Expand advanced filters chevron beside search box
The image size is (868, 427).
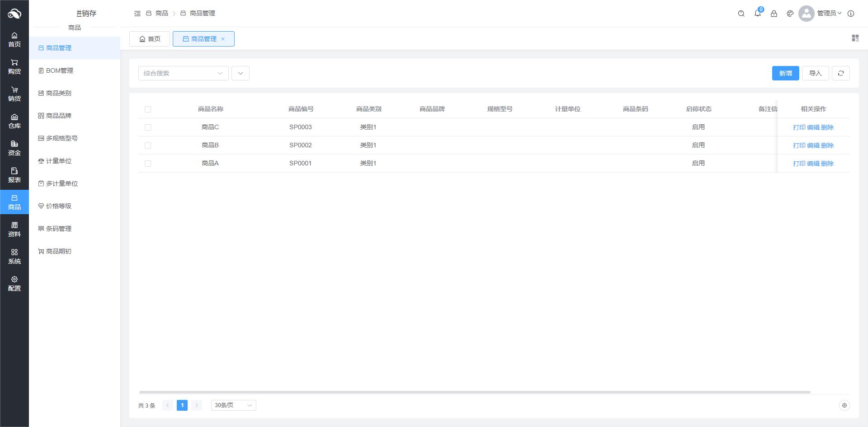(x=240, y=73)
